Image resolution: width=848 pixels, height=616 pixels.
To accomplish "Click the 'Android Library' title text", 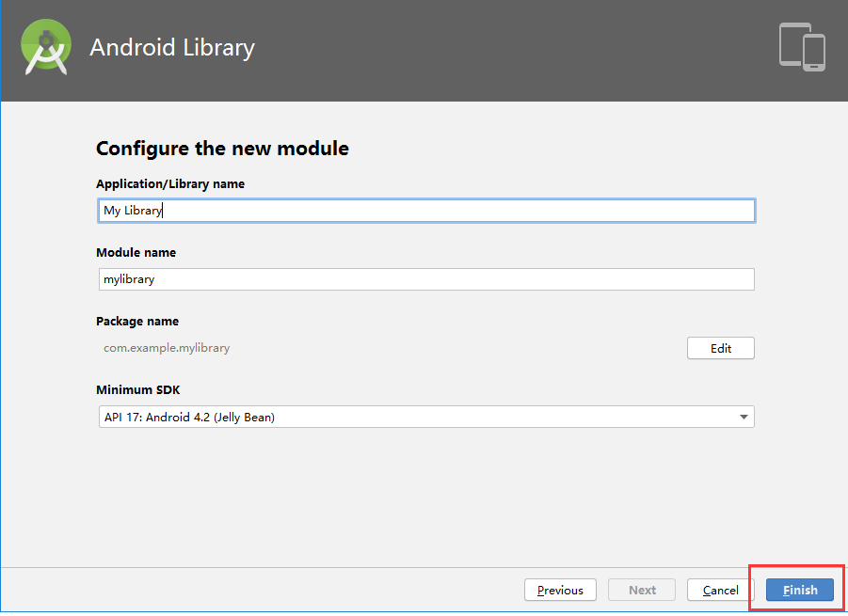I will [x=172, y=48].
